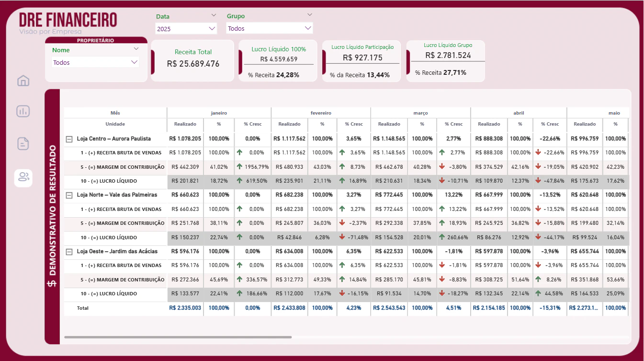Select the total growth cell -15,31%

coord(550,308)
